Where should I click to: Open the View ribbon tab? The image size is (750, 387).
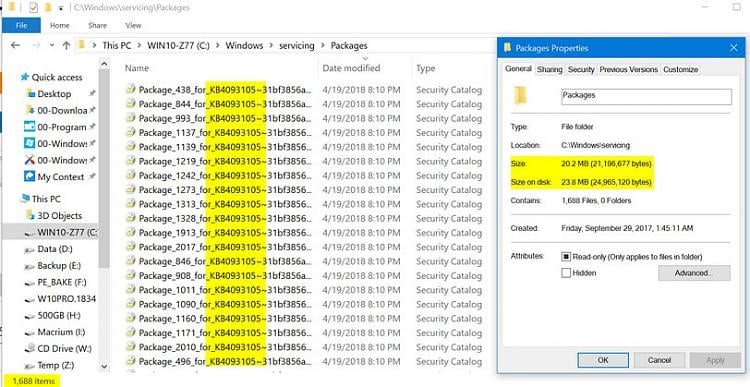(x=133, y=25)
